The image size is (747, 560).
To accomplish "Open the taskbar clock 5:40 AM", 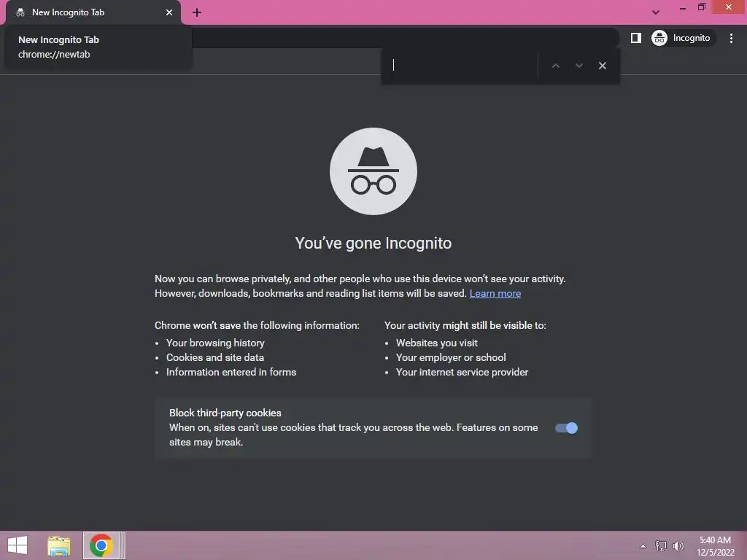I will tap(715, 545).
